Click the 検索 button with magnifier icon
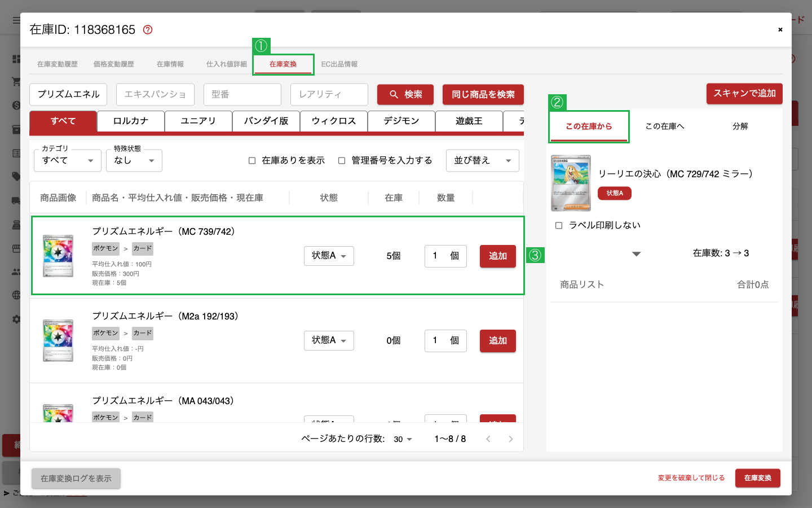The image size is (812, 508). pos(405,94)
